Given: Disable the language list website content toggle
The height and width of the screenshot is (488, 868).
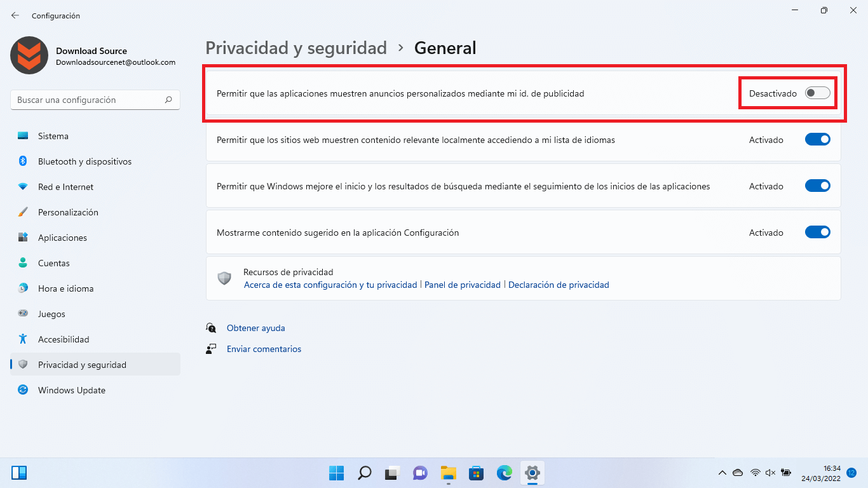Looking at the screenshot, I should [818, 140].
